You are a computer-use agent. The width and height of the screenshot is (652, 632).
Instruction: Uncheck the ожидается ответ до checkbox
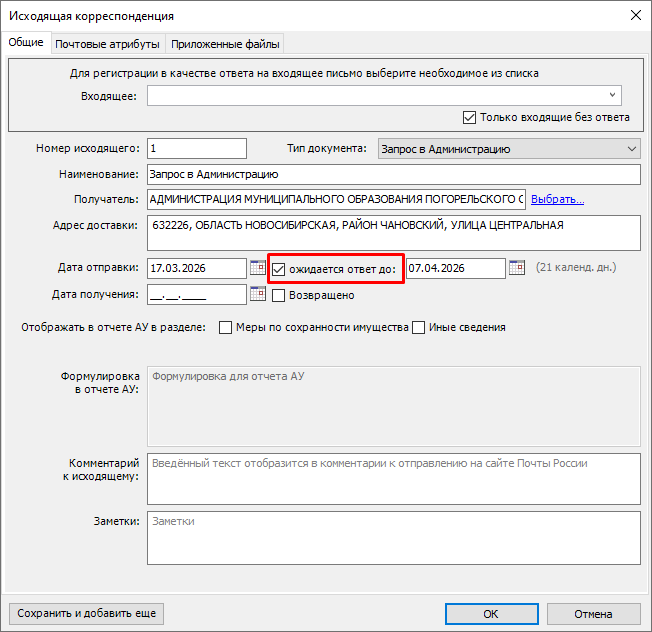point(279,269)
